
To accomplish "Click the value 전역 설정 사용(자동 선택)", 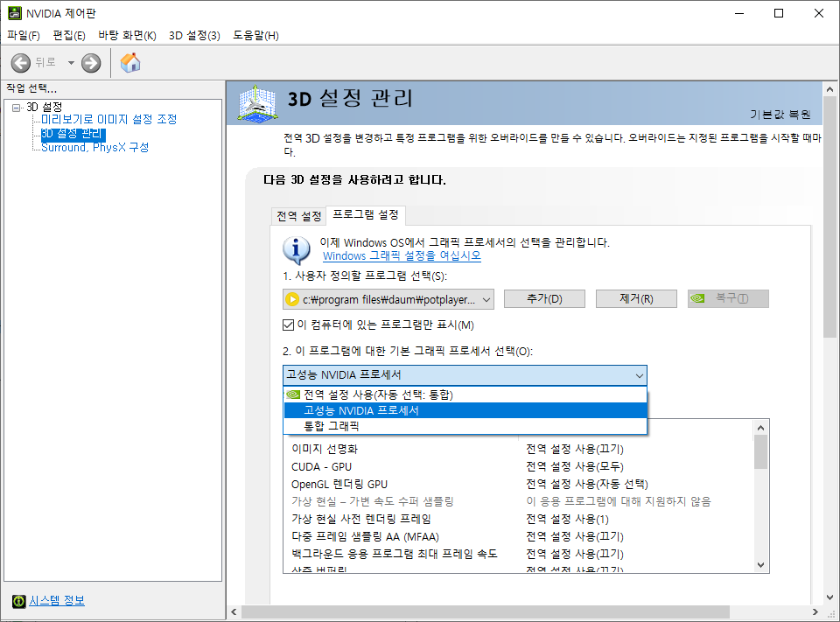I will click(x=587, y=485).
